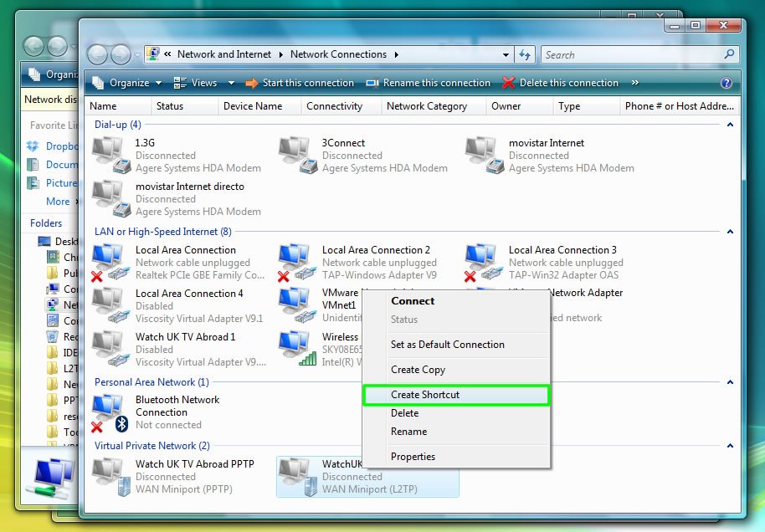Open Organize in the background window toolbar

coord(53,74)
